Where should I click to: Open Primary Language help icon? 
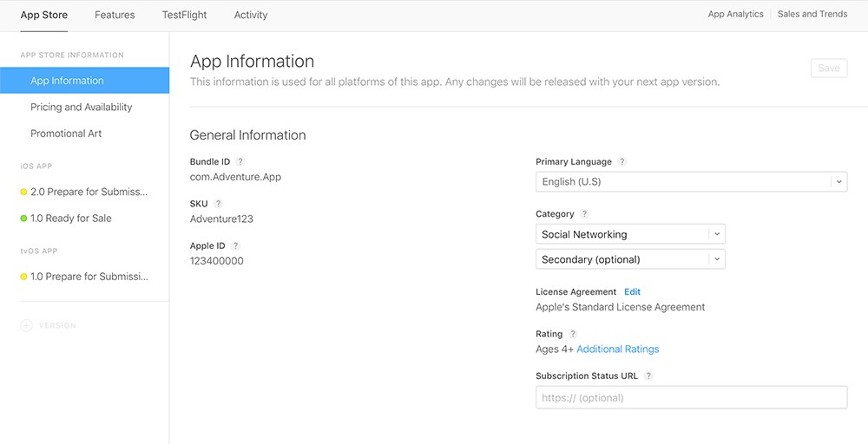pos(622,162)
